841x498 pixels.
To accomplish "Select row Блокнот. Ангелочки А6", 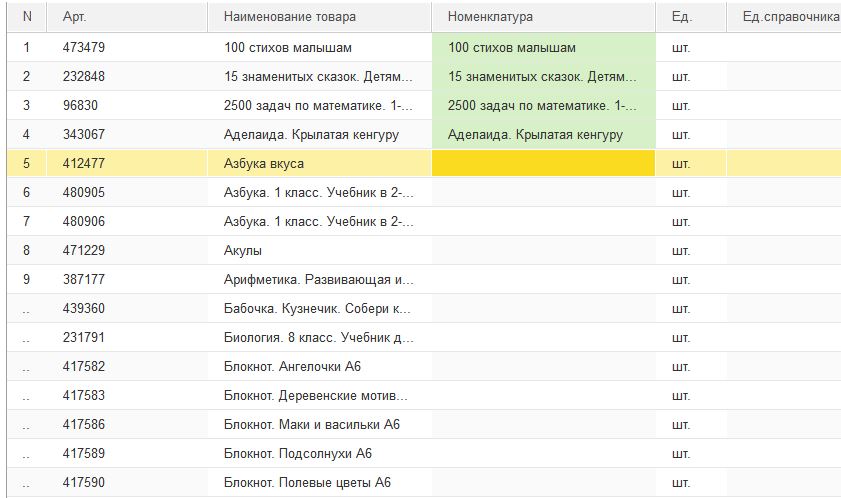I will pos(424,367).
